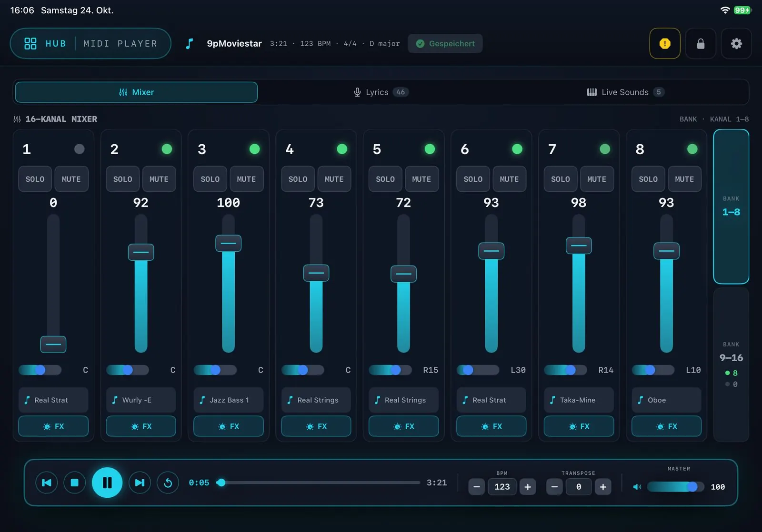Viewport: 762px width, 532px height.
Task: Switch to the Mixer tab
Action: click(136, 92)
